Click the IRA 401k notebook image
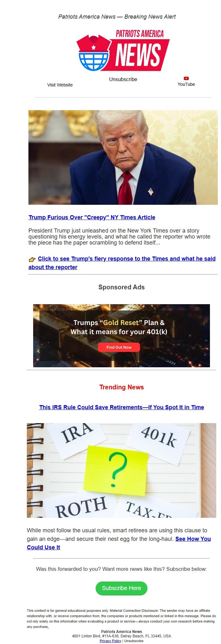Image resolution: width=221 pixels, height=644 pixels. click(x=122, y=470)
